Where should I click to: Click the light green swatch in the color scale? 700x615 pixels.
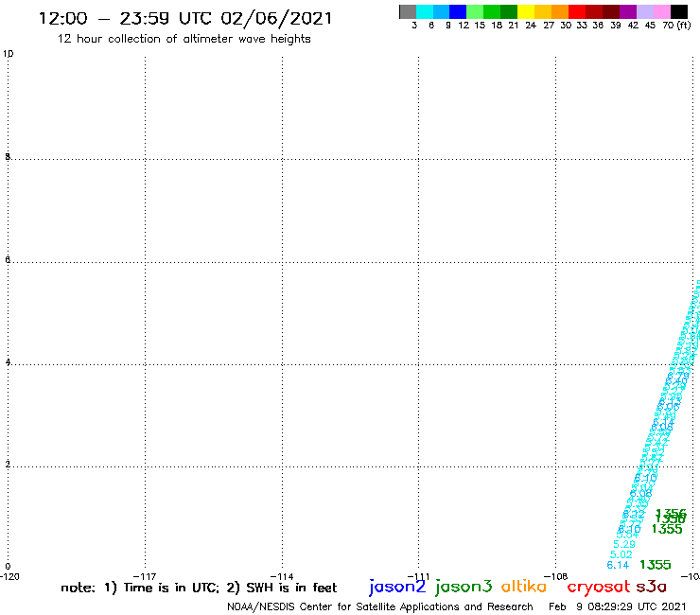pyautogui.click(x=475, y=11)
